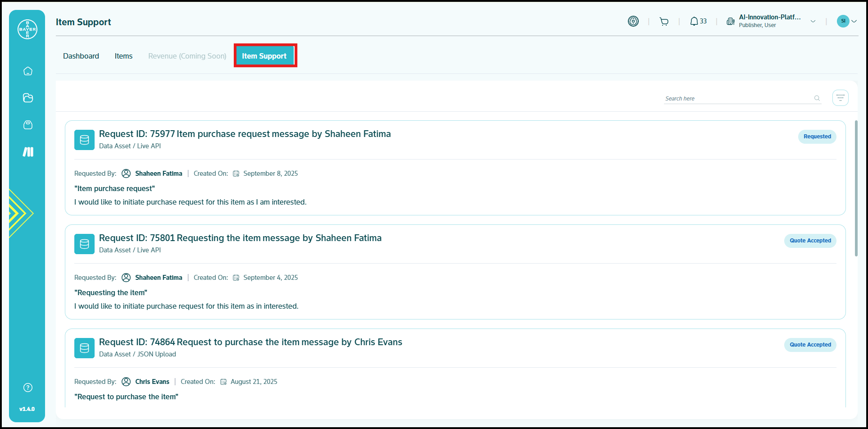Image resolution: width=868 pixels, height=429 pixels.
Task: Open the shopping cart in header
Action: point(663,22)
